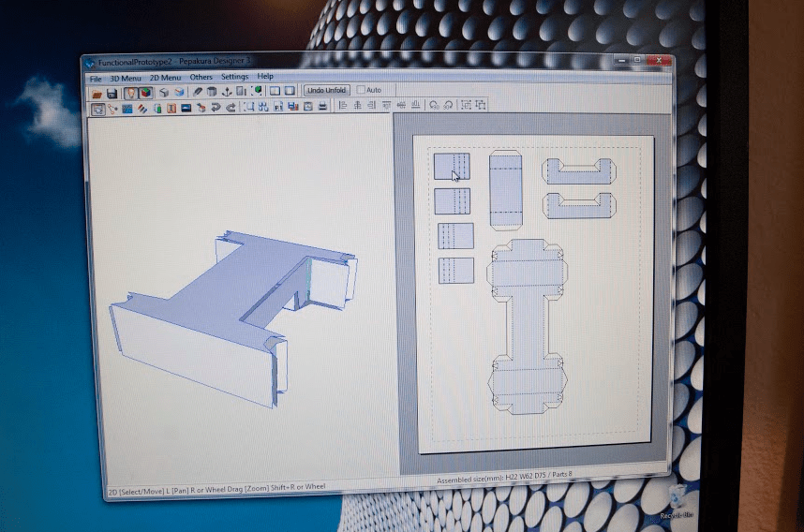The image size is (804, 532).
Task: Click the P1 page number icon
Action: (278, 107)
